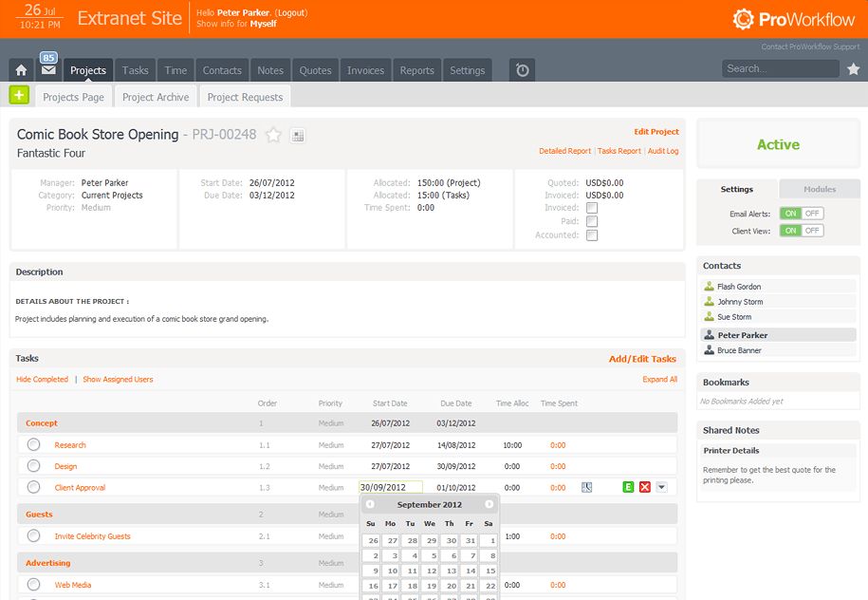
Task: Open the timer clock icon in navbar
Action: click(522, 70)
